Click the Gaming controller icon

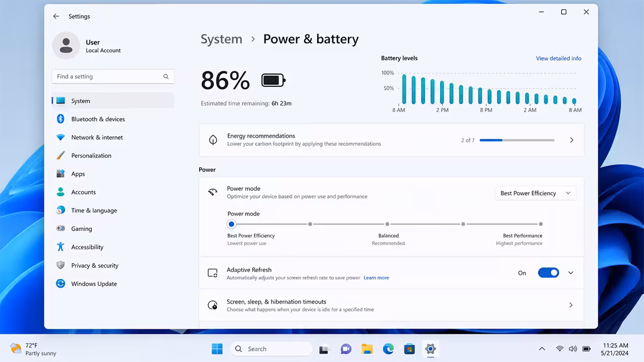click(x=61, y=228)
